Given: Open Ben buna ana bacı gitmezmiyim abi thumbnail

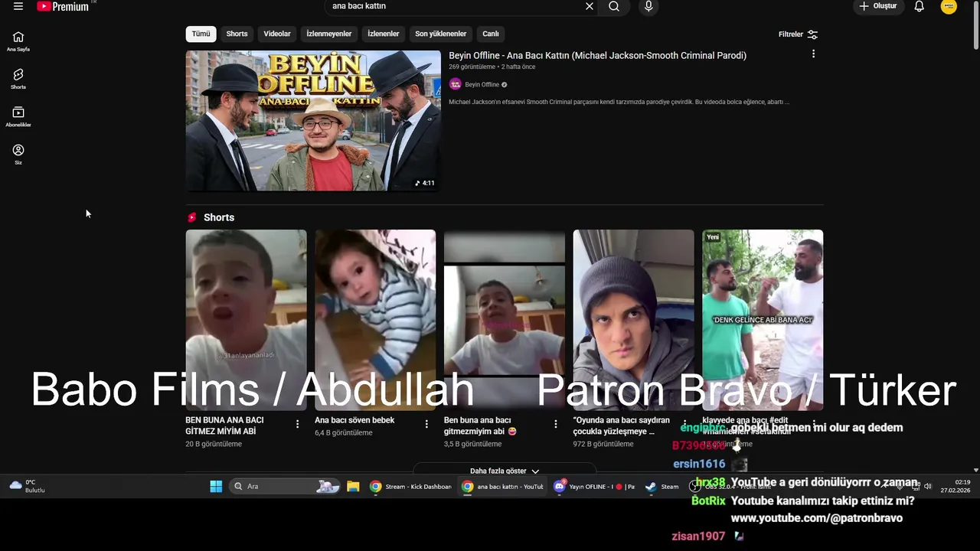Looking at the screenshot, I should [x=505, y=320].
